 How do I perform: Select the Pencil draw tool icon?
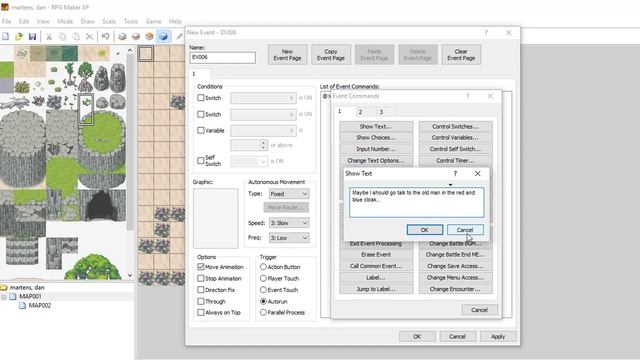(x=179, y=37)
